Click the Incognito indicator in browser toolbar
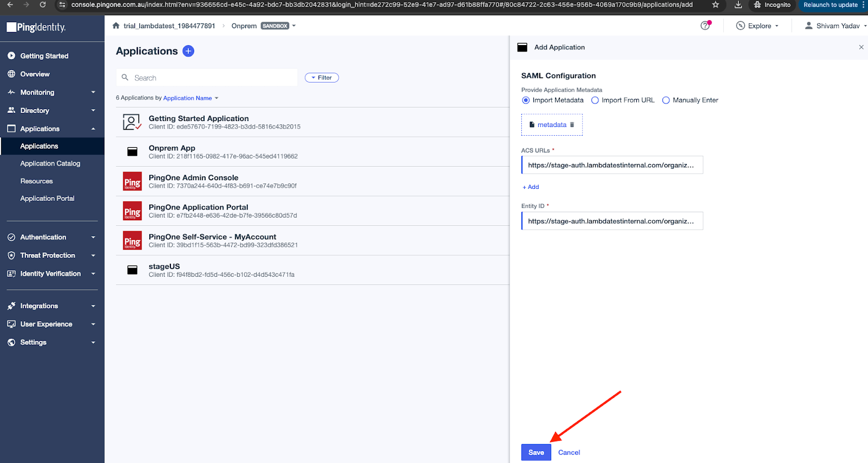 pos(771,5)
